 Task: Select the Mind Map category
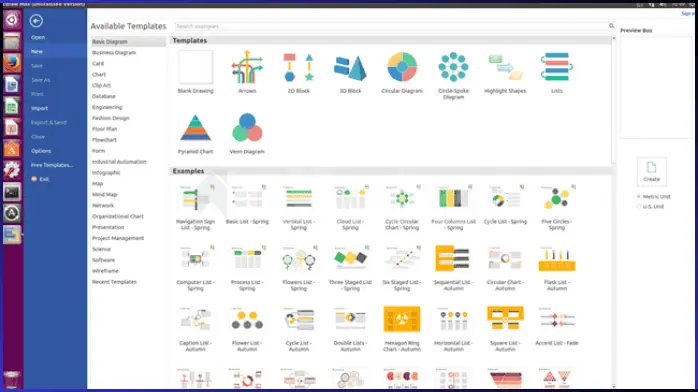click(x=105, y=194)
